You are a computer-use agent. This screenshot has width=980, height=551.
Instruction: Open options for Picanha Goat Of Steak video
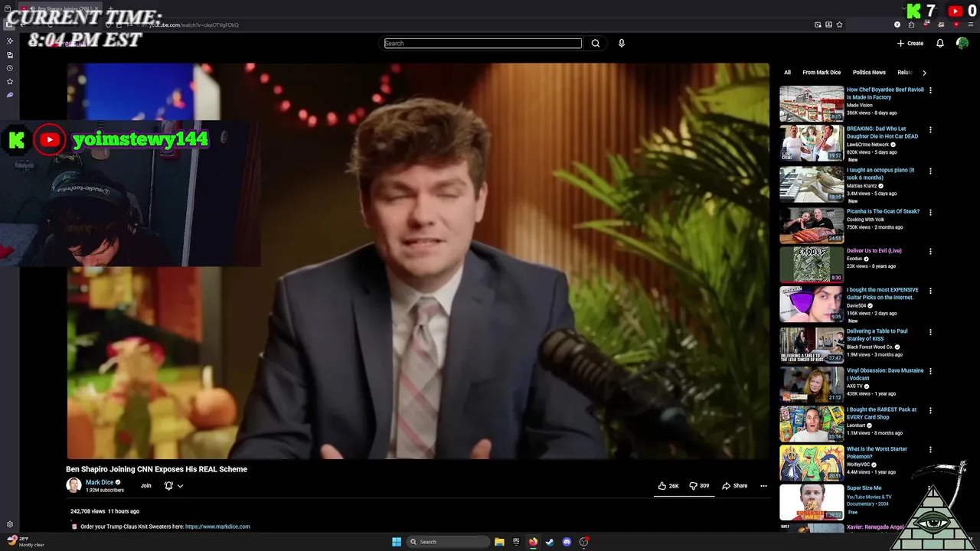pyautogui.click(x=930, y=211)
